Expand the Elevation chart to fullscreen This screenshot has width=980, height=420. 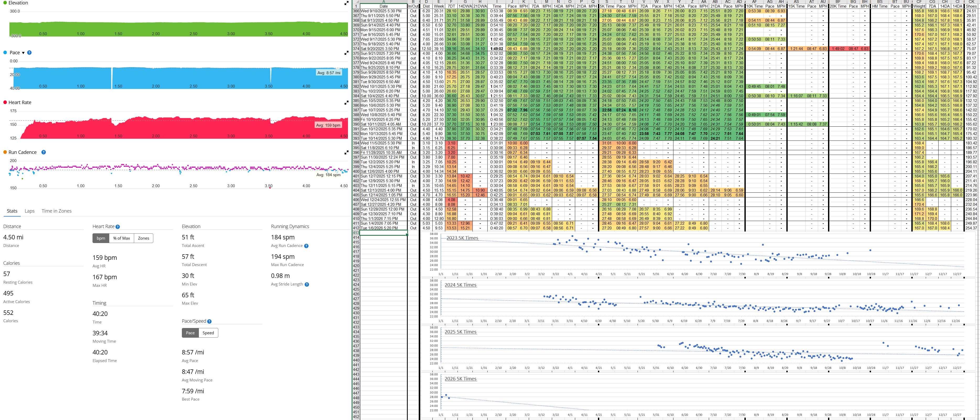tap(346, 3)
